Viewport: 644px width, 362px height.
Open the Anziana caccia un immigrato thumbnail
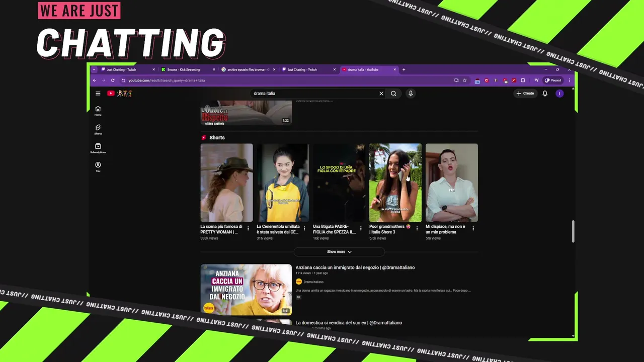[x=246, y=290]
